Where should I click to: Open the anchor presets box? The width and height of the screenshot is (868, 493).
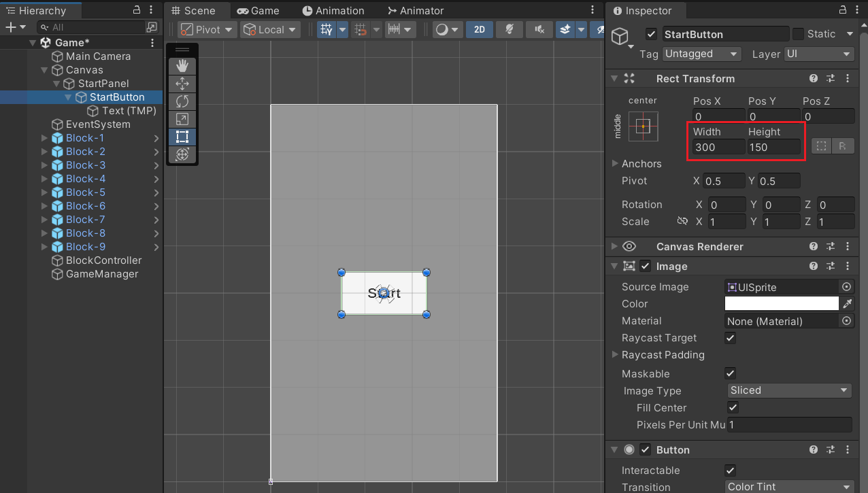(643, 126)
